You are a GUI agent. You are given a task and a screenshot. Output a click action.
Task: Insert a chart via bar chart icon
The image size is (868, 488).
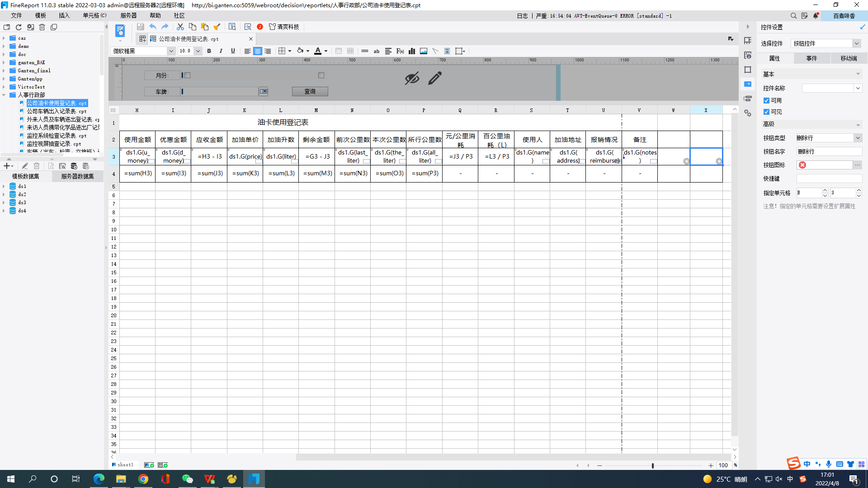tap(411, 51)
